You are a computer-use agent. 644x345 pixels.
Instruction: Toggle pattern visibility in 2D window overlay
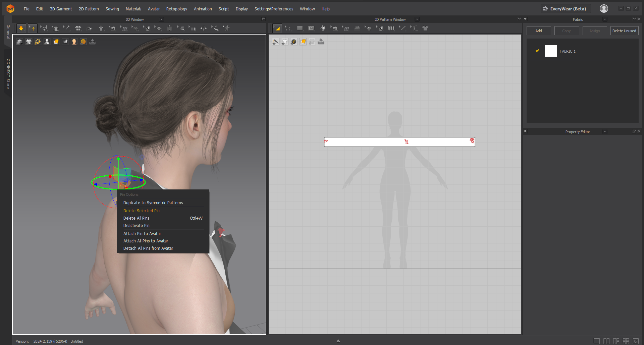[285, 42]
